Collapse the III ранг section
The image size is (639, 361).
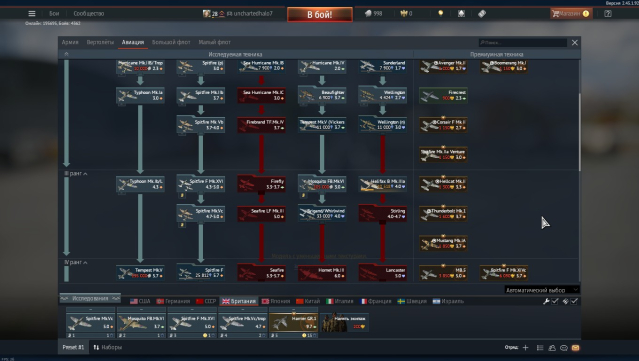[x=76, y=174]
